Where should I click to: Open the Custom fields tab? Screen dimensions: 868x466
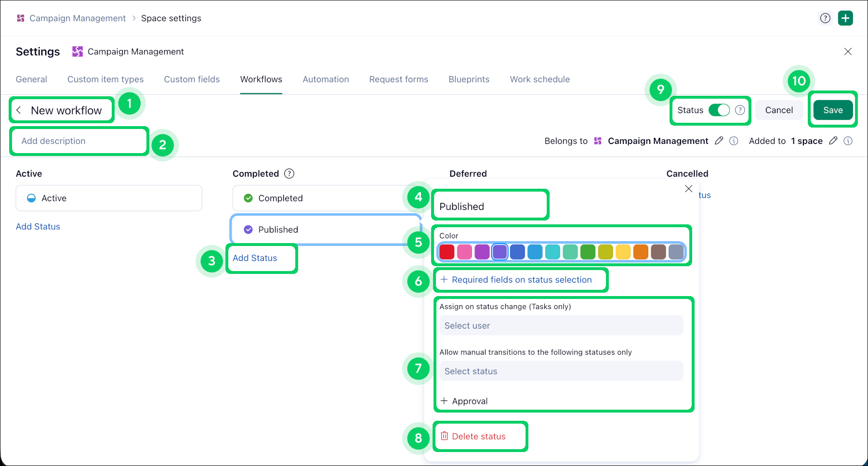click(192, 79)
